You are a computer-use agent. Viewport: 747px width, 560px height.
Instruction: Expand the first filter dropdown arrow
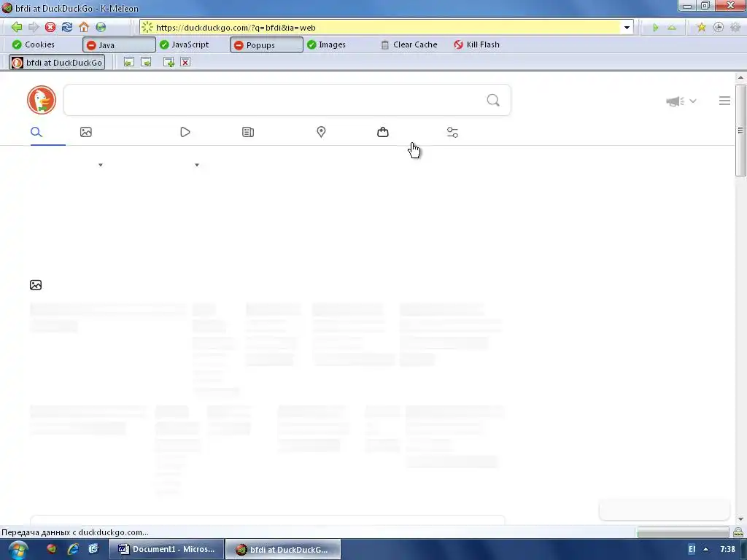click(x=101, y=166)
